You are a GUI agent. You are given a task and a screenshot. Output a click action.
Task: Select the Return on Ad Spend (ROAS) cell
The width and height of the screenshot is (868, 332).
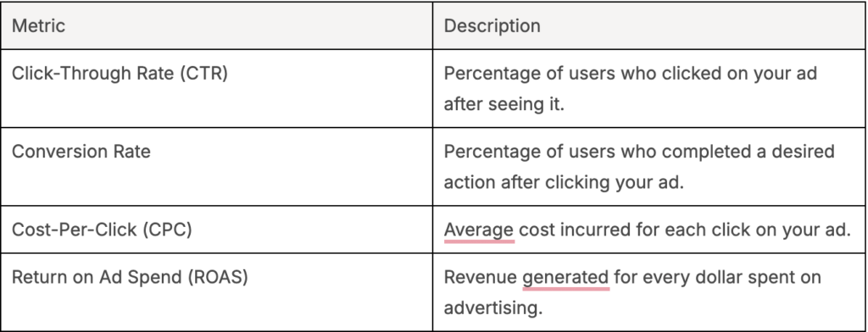click(x=216, y=292)
